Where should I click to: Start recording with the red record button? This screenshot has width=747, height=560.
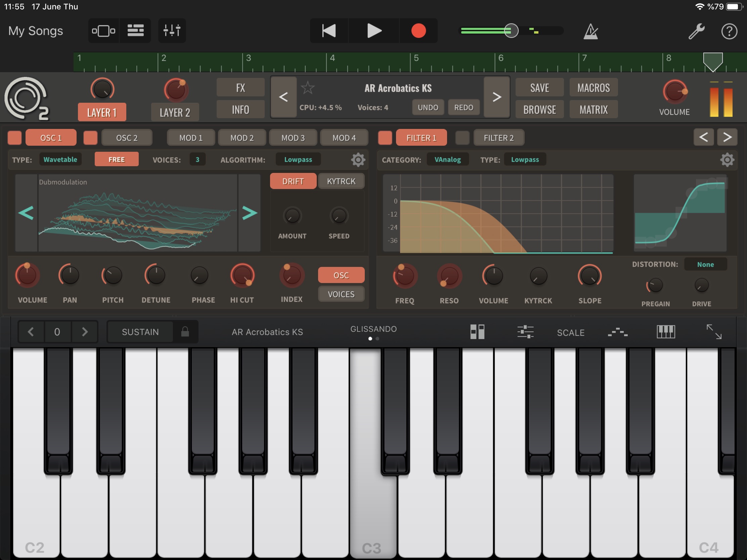point(419,31)
